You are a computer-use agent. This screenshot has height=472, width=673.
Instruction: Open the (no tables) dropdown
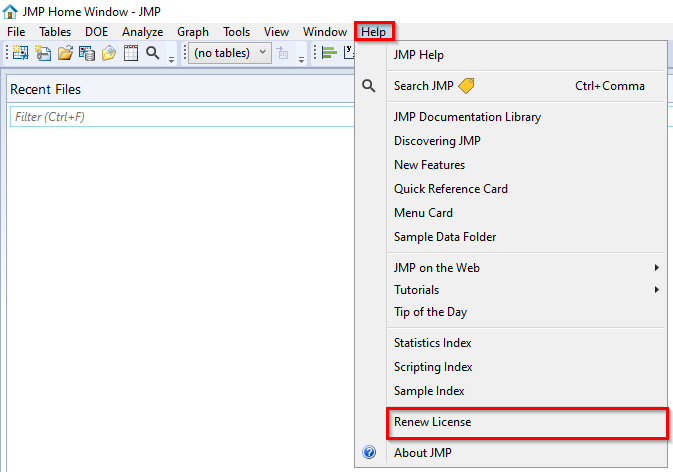pyautogui.click(x=230, y=53)
